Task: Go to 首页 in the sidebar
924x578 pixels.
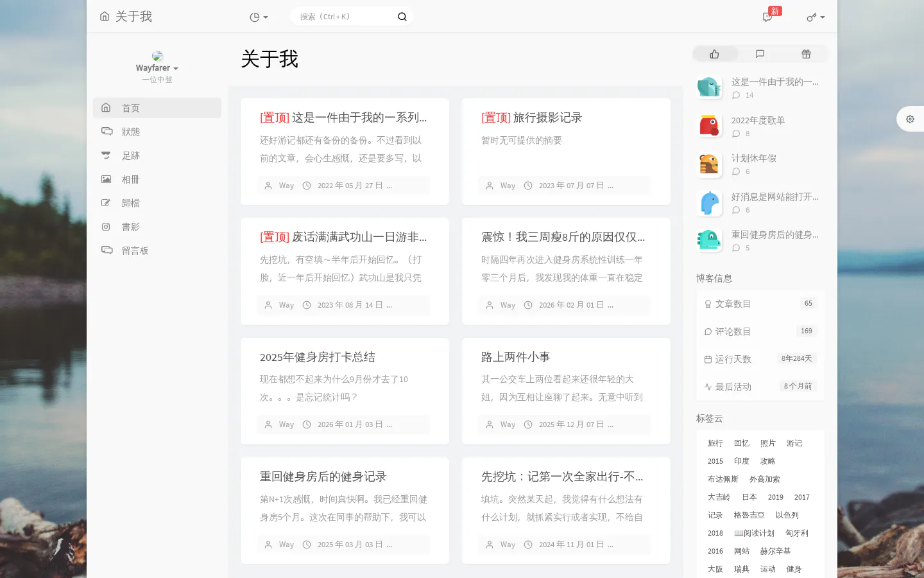Action: pyautogui.click(x=157, y=108)
